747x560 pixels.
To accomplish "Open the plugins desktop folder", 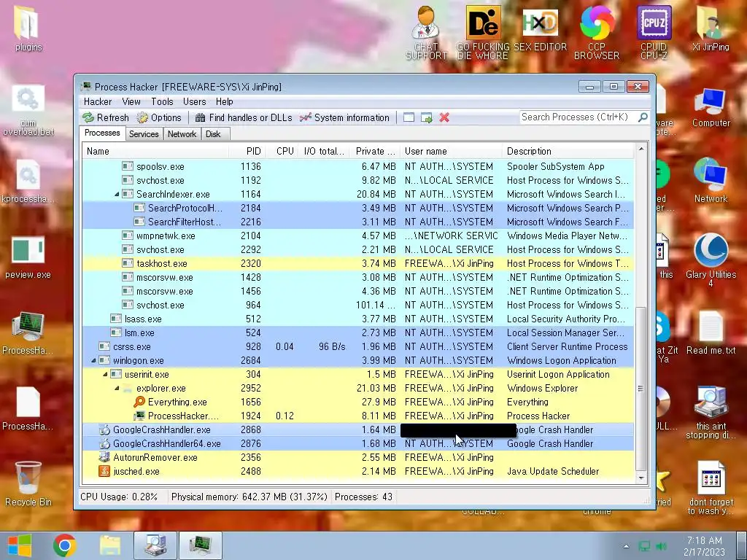I will pos(28,28).
